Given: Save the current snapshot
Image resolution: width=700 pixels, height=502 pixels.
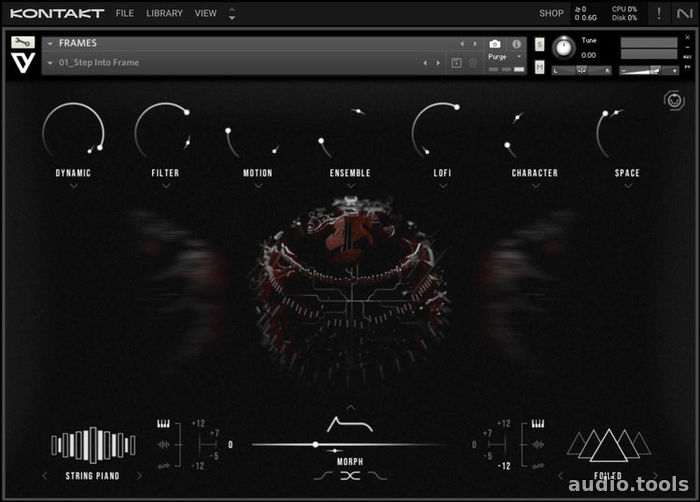Looking at the screenshot, I should [x=456, y=63].
